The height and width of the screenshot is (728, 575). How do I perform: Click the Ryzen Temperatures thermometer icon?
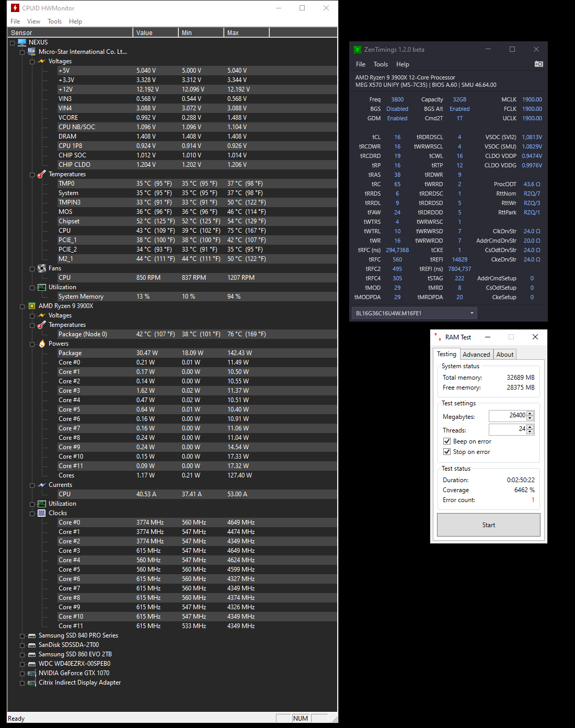[42, 325]
